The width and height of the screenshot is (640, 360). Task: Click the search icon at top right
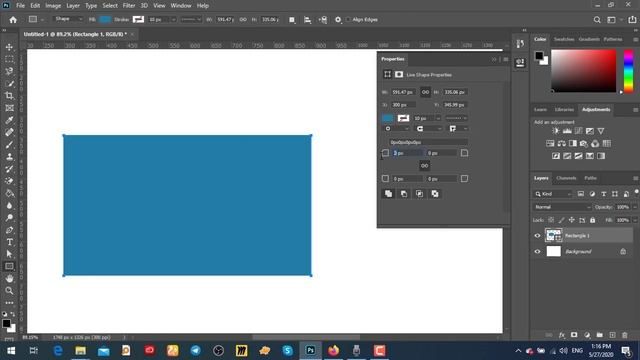597,20
